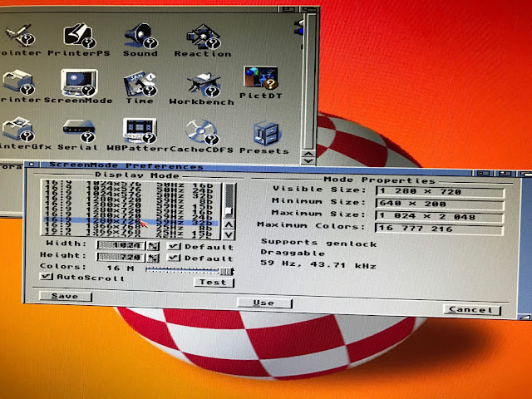Click the Maximum Colors value 16 777 216
The height and width of the screenshot is (399, 532).
[x=440, y=229]
